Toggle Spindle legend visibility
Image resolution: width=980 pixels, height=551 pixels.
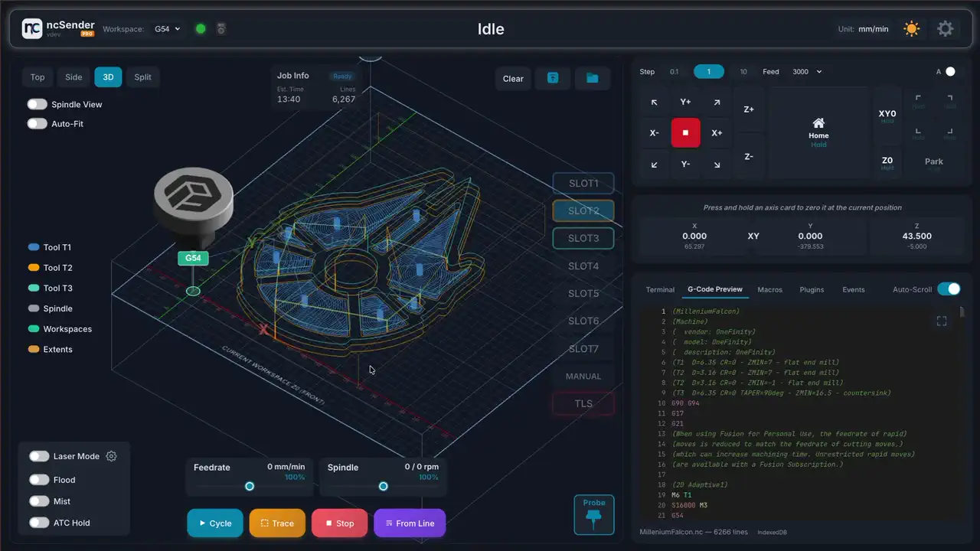50,308
